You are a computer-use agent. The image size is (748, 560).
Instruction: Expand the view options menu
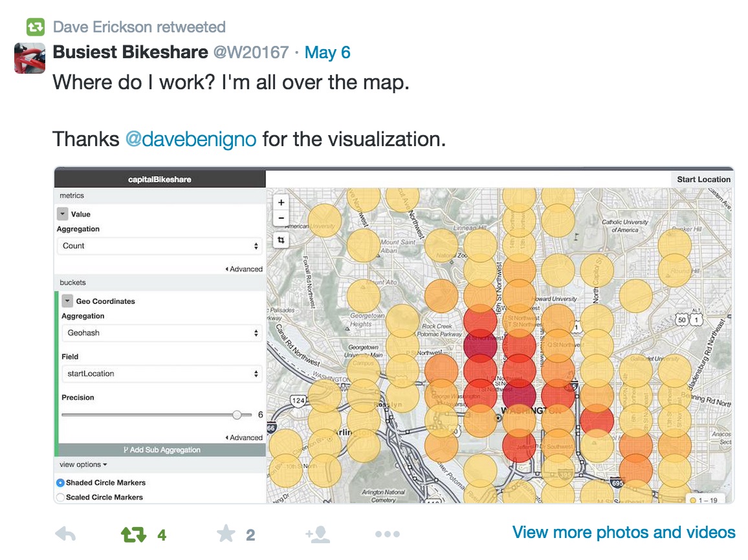tap(83, 464)
